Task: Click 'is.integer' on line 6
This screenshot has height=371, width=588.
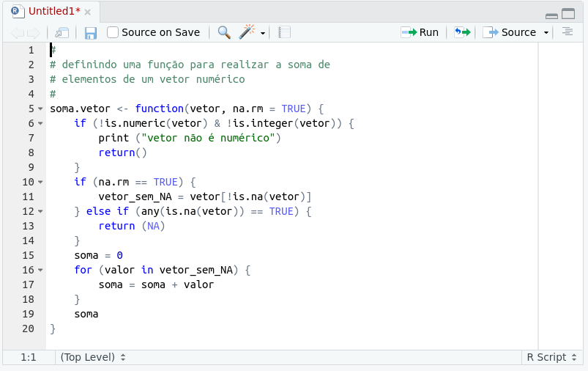Action: coord(262,123)
